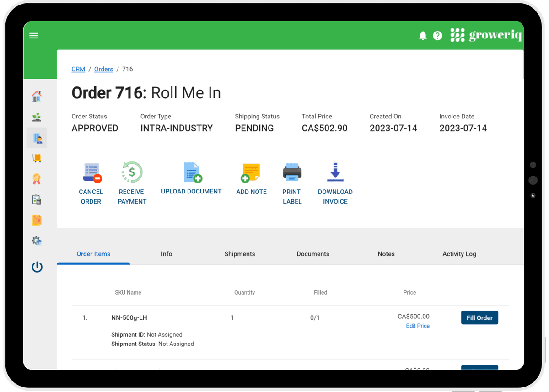Switch to the Info tab
The width and height of the screenshot is (549, 392).
click(167, 254)
